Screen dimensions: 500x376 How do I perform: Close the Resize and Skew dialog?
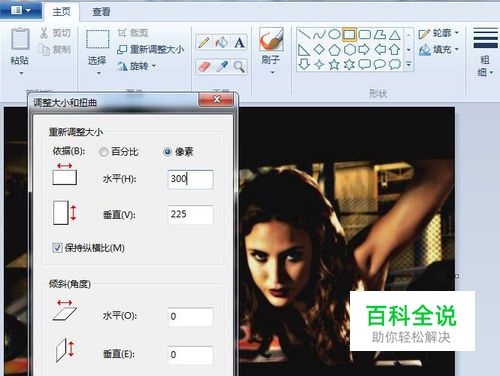click(216, 99)
